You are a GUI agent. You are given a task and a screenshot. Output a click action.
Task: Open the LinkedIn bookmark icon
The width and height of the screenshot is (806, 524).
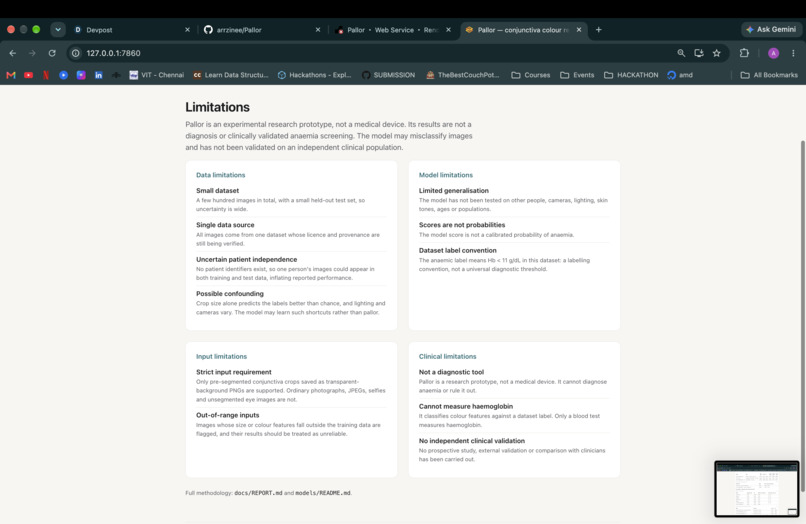pyautogui.click(x=98, y=75)
